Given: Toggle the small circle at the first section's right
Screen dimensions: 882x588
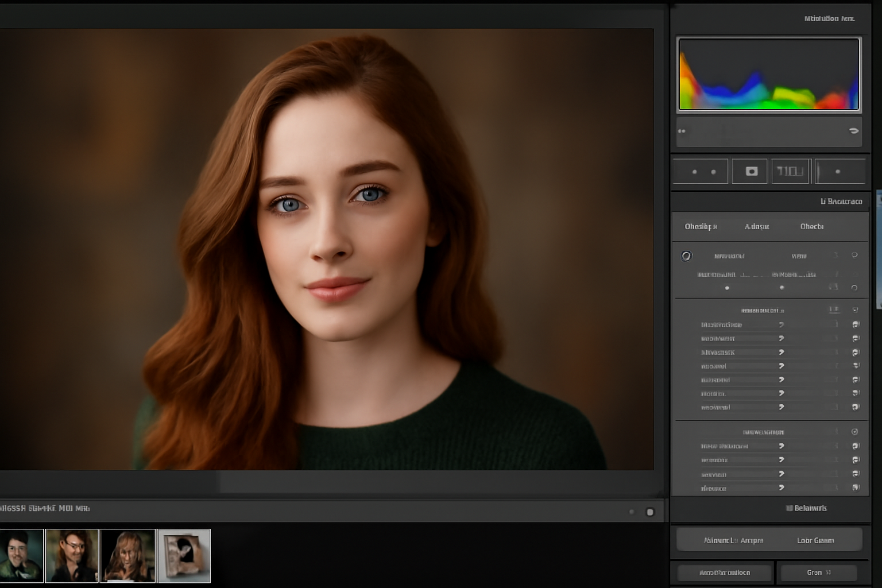Looking at the screenshot, I should pos(854,255).
